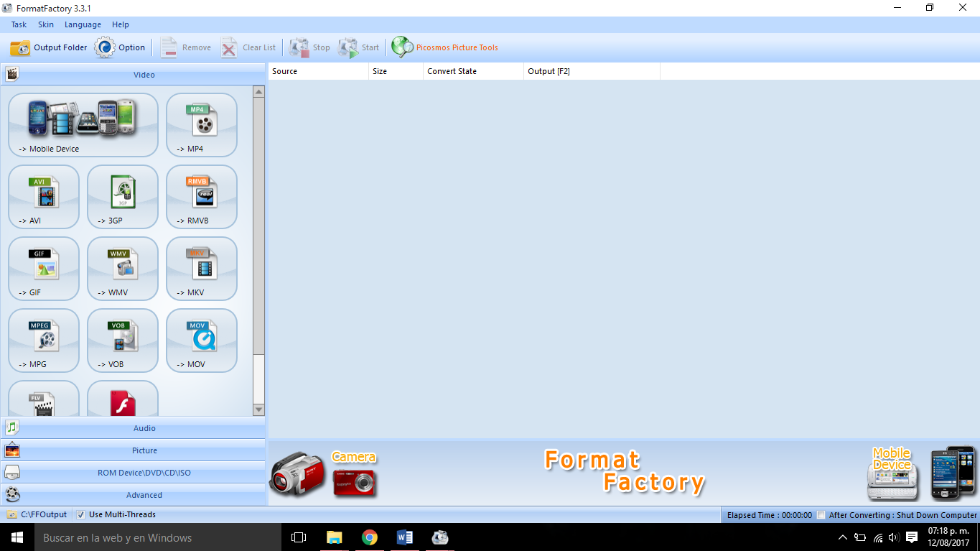Open File Explorer from the taskbar
The image size is (980, 551).
334,537
